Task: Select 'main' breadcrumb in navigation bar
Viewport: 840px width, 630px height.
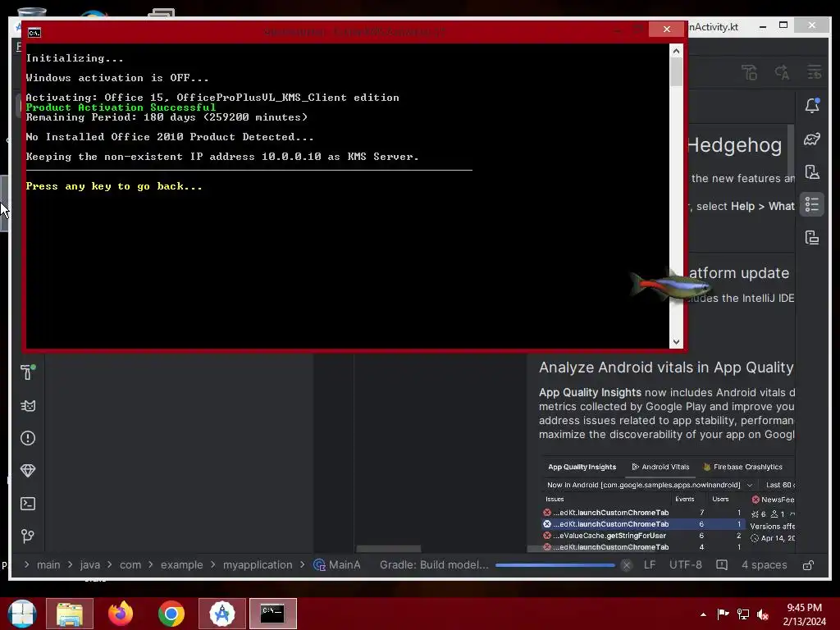Action: point(48,565)
